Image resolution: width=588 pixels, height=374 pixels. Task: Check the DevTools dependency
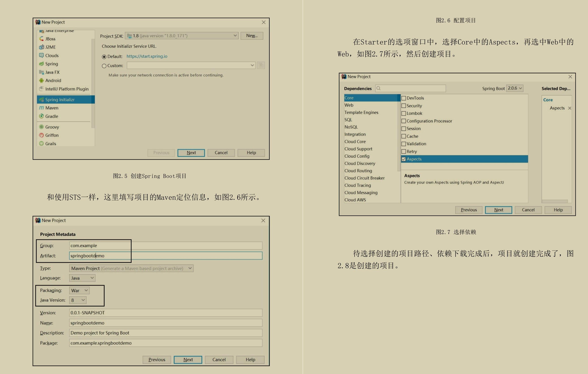click(x=404, y=98)
